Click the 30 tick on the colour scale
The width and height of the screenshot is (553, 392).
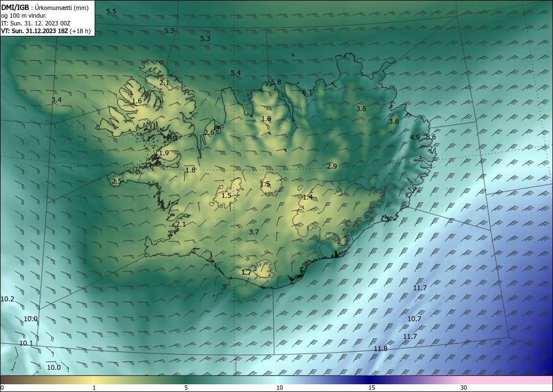coord(464,388)
